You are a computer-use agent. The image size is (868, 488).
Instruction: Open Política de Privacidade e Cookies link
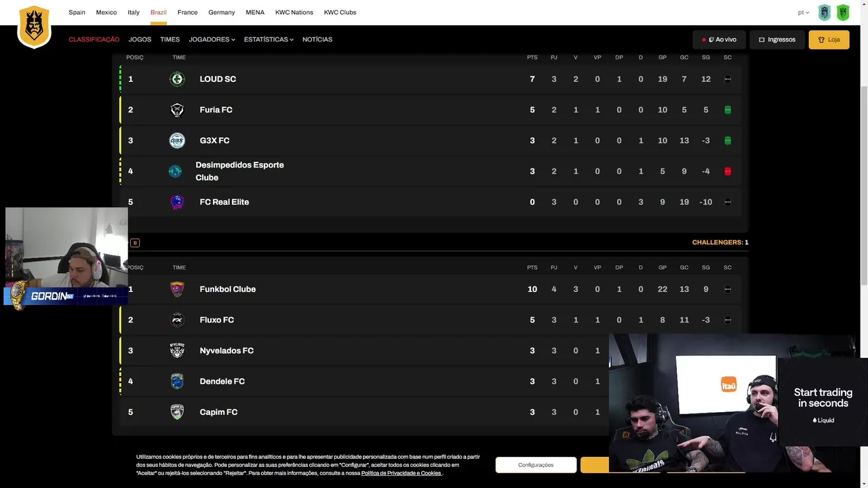(401, 473)
